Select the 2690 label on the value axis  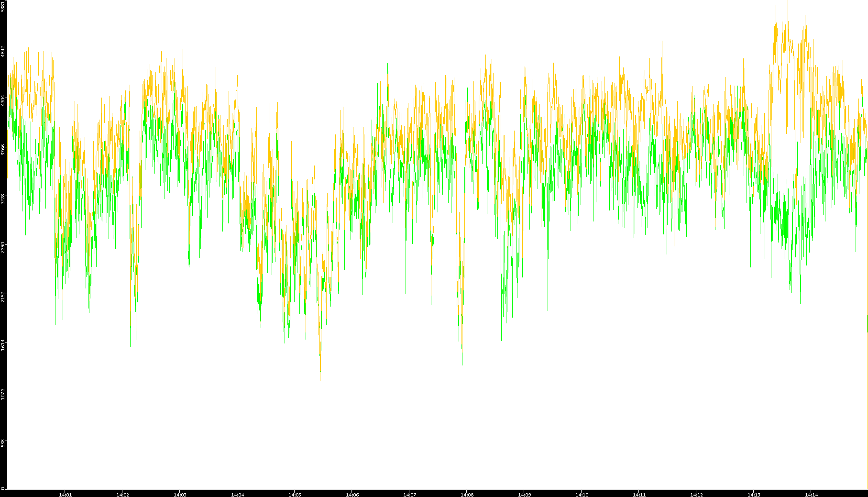3,247
